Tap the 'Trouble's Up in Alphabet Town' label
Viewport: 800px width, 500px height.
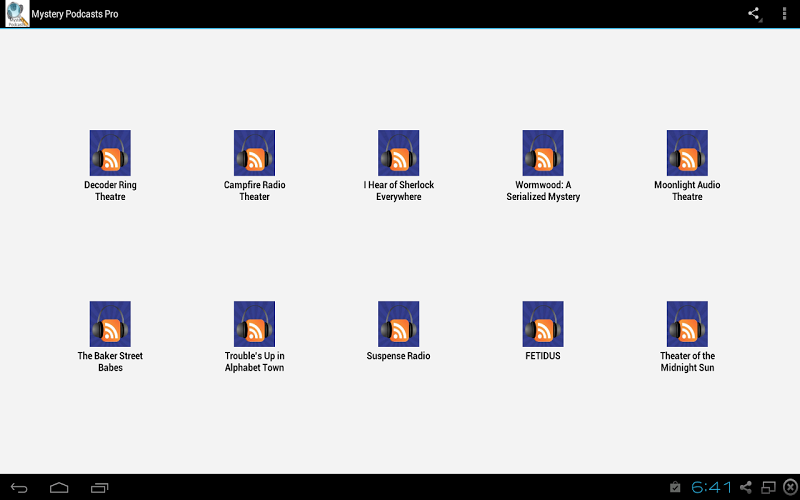[x=255, y=362]
